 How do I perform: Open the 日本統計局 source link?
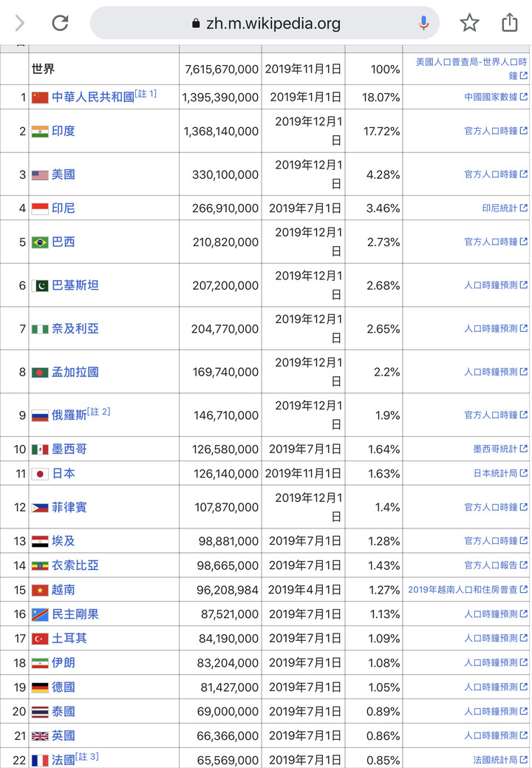point(495,473)
